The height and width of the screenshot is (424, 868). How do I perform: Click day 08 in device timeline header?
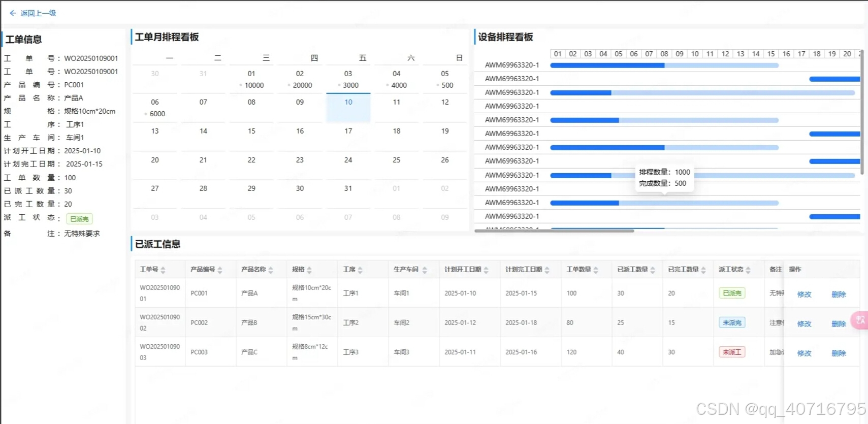click(664, 54)
